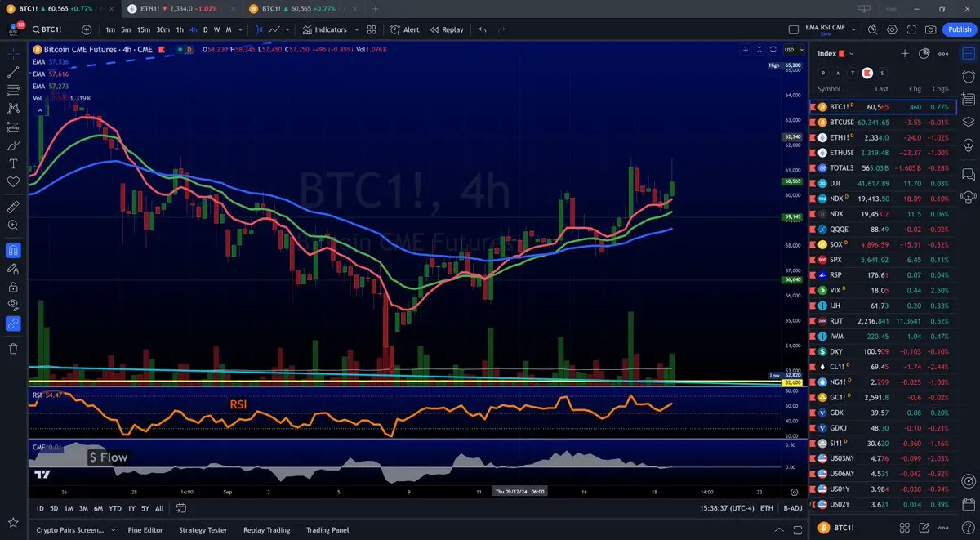The image size is (980, 540).
Task: Set date range to YTD
Action: (114, 508)
